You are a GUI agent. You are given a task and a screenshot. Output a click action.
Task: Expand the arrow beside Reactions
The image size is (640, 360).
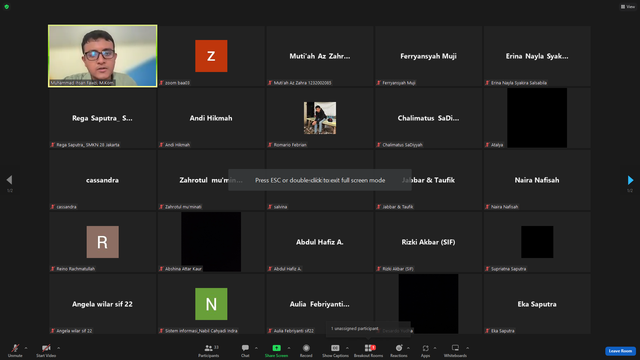409,348
